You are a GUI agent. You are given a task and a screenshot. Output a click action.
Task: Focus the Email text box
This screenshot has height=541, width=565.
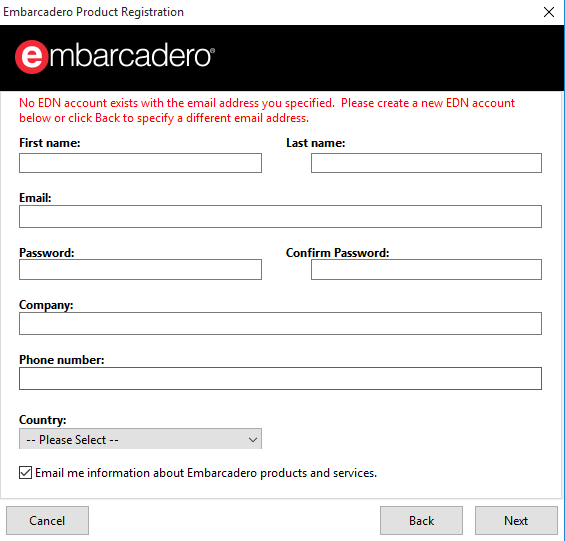click(x=280, y=216)
